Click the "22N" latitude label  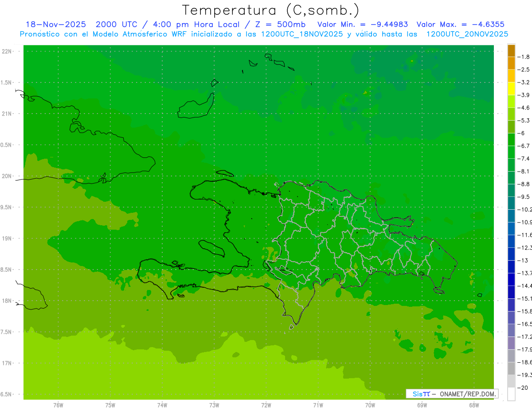click(7, 51)
